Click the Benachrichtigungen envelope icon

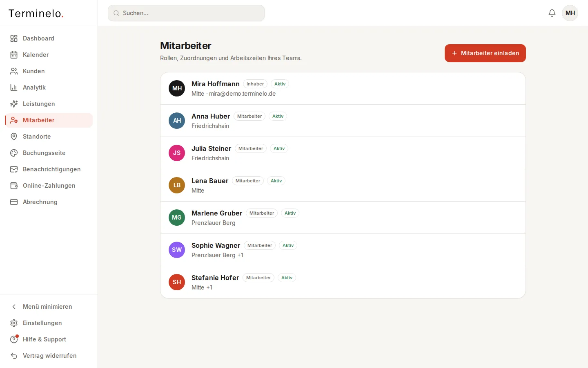(x=14, y=169)
